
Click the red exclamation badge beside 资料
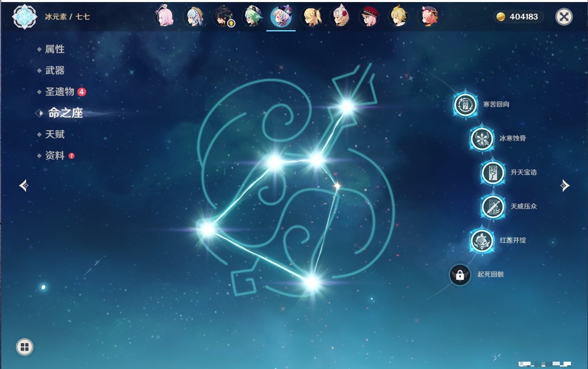(x=72, y=156)
